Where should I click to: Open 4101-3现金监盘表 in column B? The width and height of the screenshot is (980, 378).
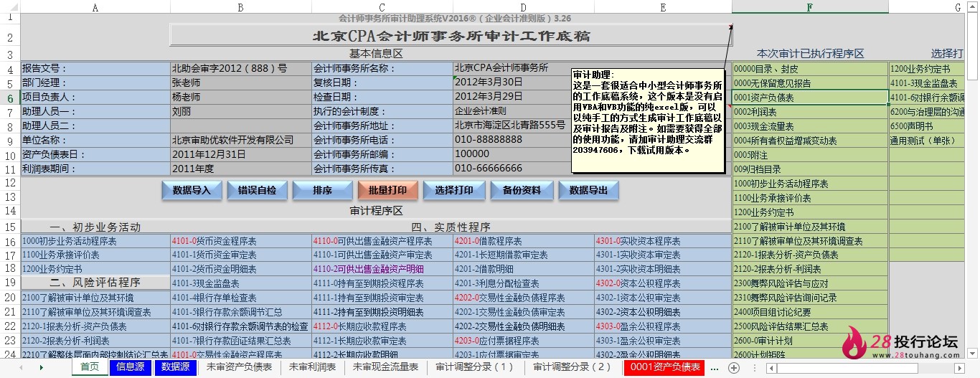pyautogui.click(x=240, y=283)
